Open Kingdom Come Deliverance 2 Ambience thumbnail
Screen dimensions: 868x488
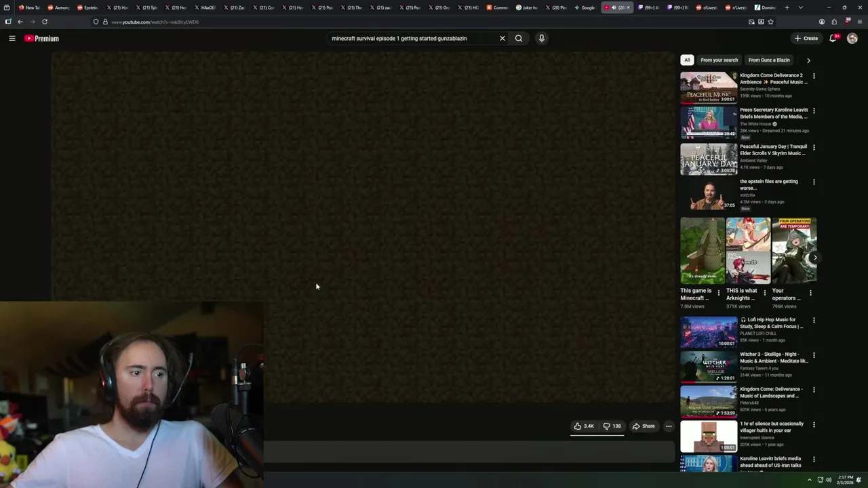(x=709, y=87)
